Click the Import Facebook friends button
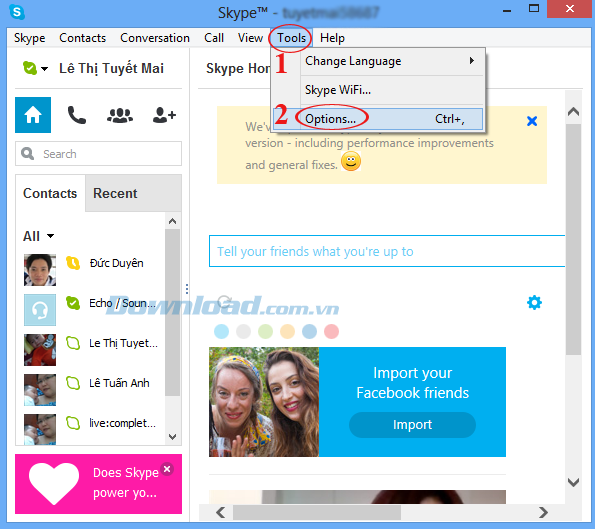The image size is (595, 529). pyautogui.click(x=412, y=425)
